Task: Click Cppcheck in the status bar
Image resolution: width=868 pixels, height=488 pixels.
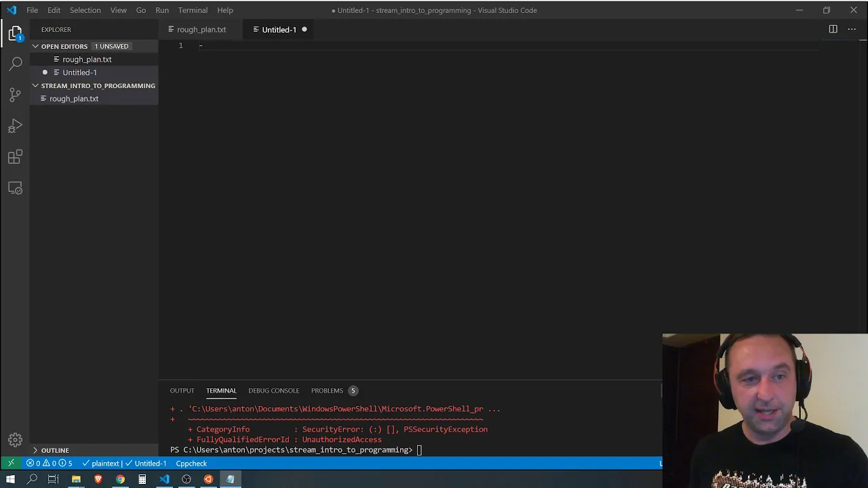Action: coord(191,464)
